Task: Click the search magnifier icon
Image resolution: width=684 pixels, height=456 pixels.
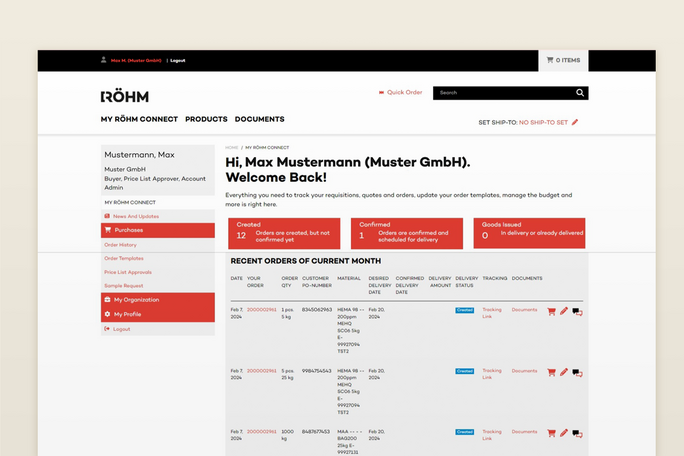Action: [x=580, y=93]
